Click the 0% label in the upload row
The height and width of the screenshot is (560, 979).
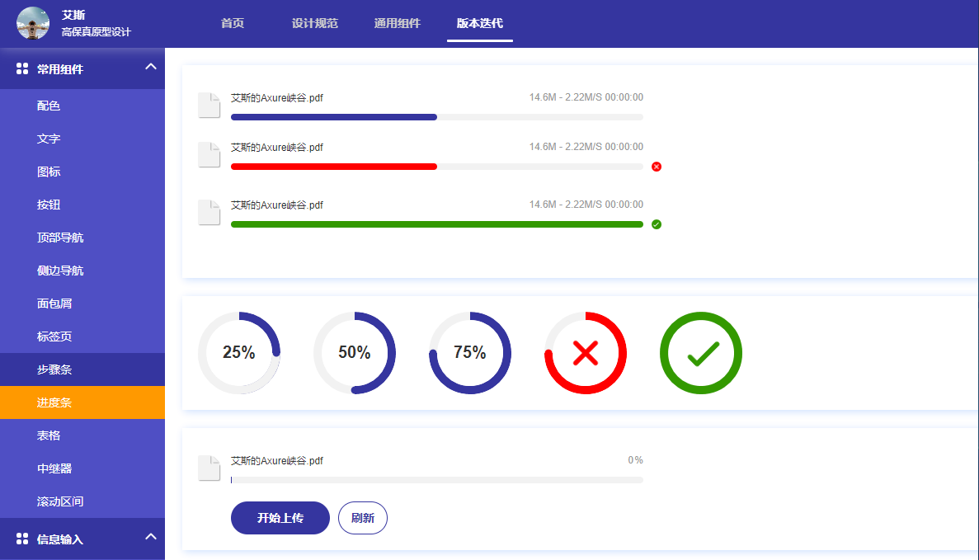coord(636,460)
